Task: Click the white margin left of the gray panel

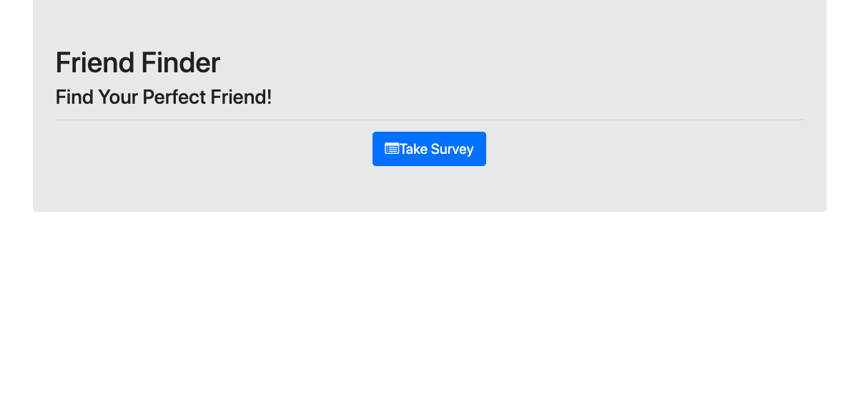Action: click(x=16, y=106)
